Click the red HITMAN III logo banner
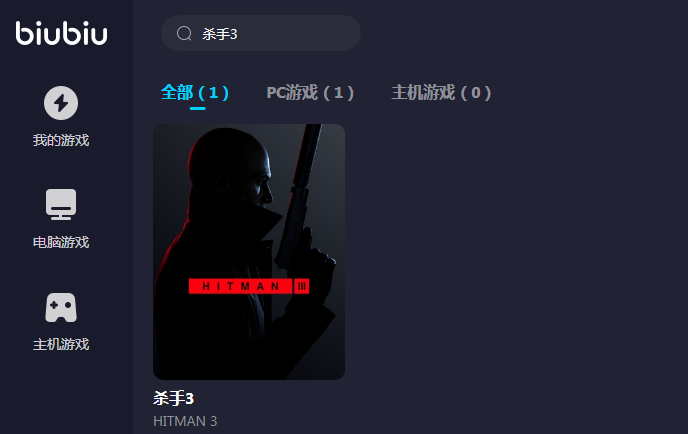Viewport: 688px width, 434px height. point(249,286)
